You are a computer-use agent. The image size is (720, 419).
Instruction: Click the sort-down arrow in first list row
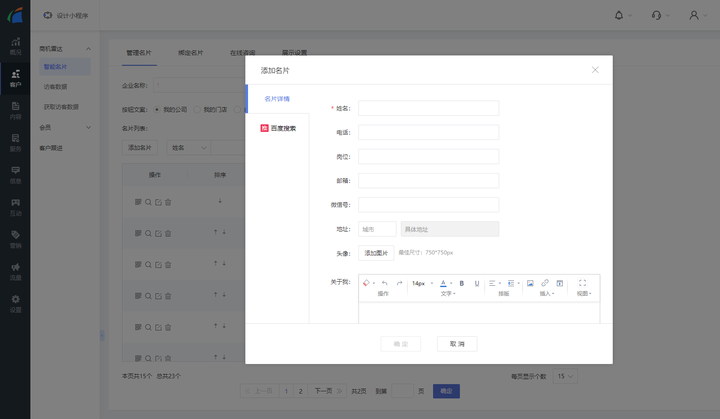(220, 201)
